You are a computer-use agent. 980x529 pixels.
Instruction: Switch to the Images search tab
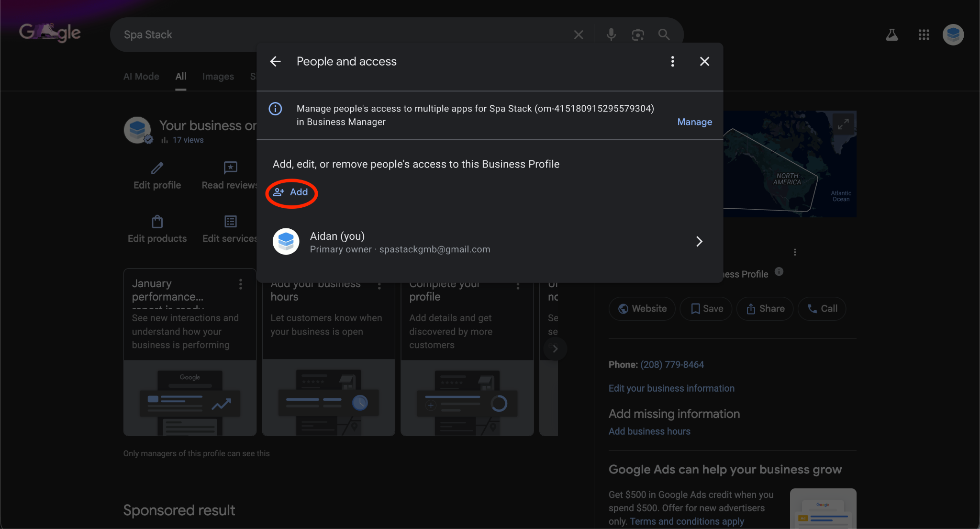[x=218, y=76]
